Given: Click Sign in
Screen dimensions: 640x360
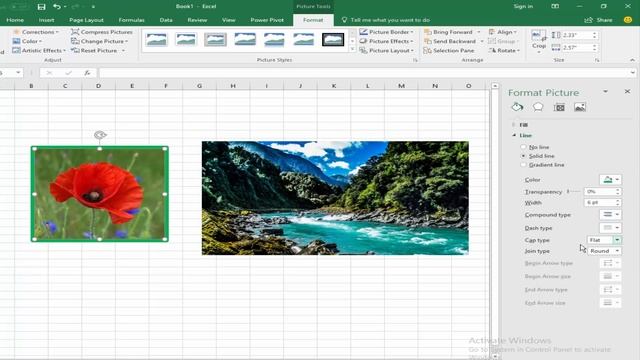Looking at the screenshot, I should point(523,7).
